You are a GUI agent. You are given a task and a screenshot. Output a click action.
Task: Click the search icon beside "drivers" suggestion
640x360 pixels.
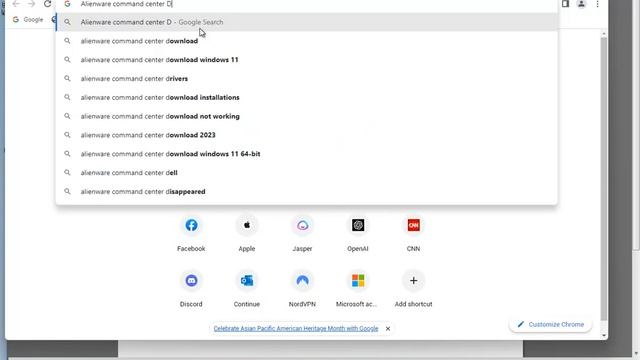point(67,78)
